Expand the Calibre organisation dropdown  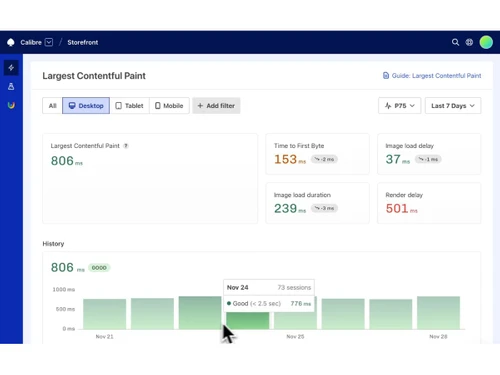[x=49, y=42]
